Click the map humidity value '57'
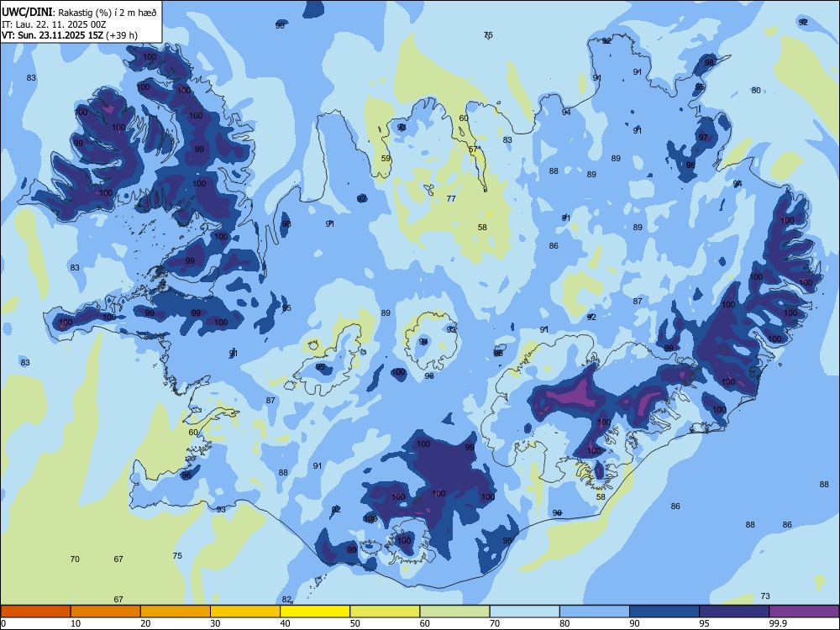This screenshot has height=630, width=840. tap(472, 150)
